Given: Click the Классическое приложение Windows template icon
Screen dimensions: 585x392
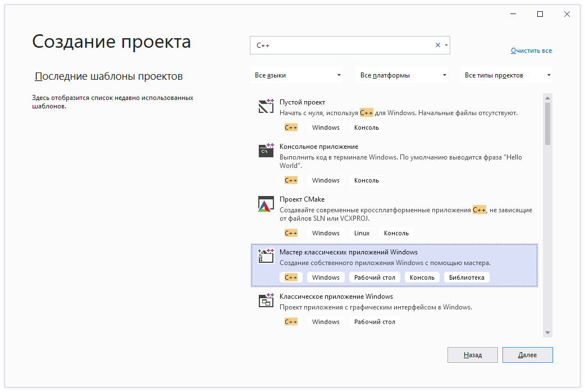Looking at the screenshot, I should (x=266, y=300).
